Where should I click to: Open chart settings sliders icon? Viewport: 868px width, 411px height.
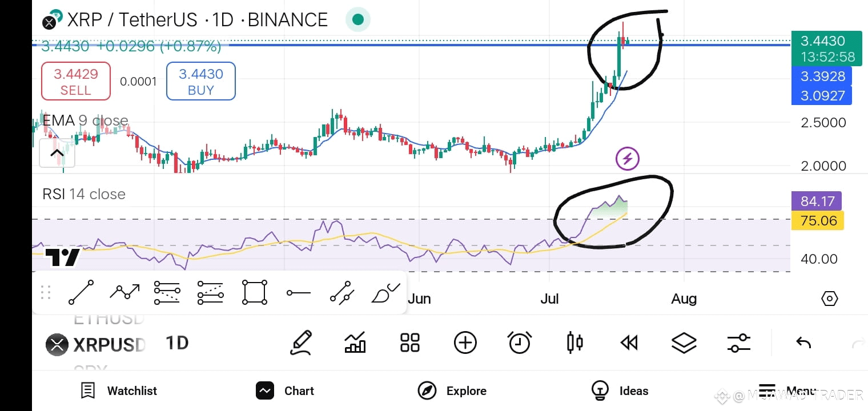click(x=739, y=343)
